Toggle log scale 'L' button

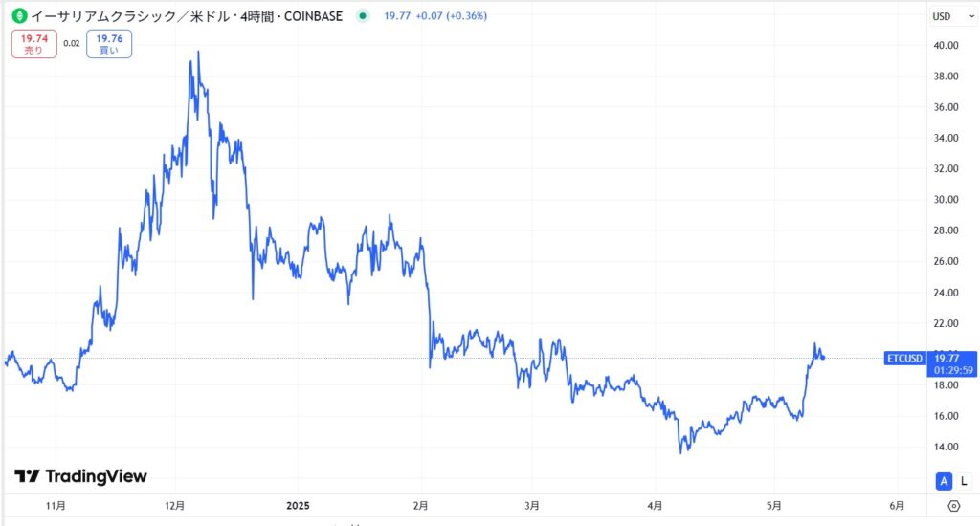coord(963,480)
